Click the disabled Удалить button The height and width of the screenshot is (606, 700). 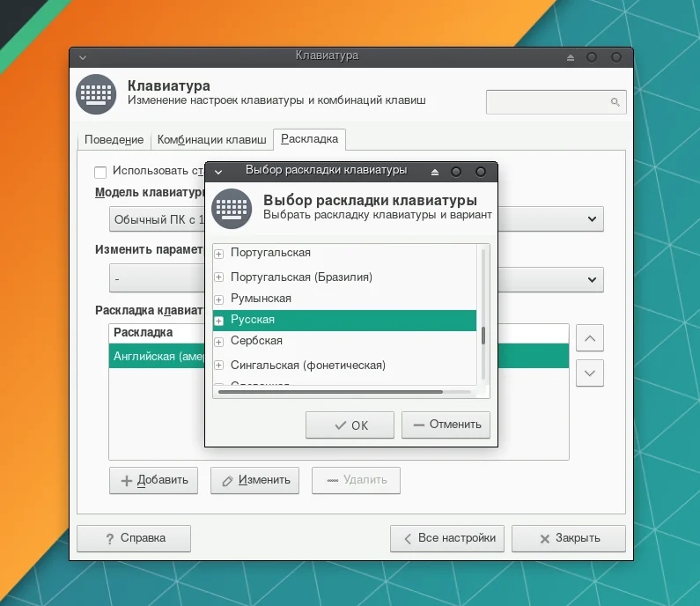click(356, 480)
